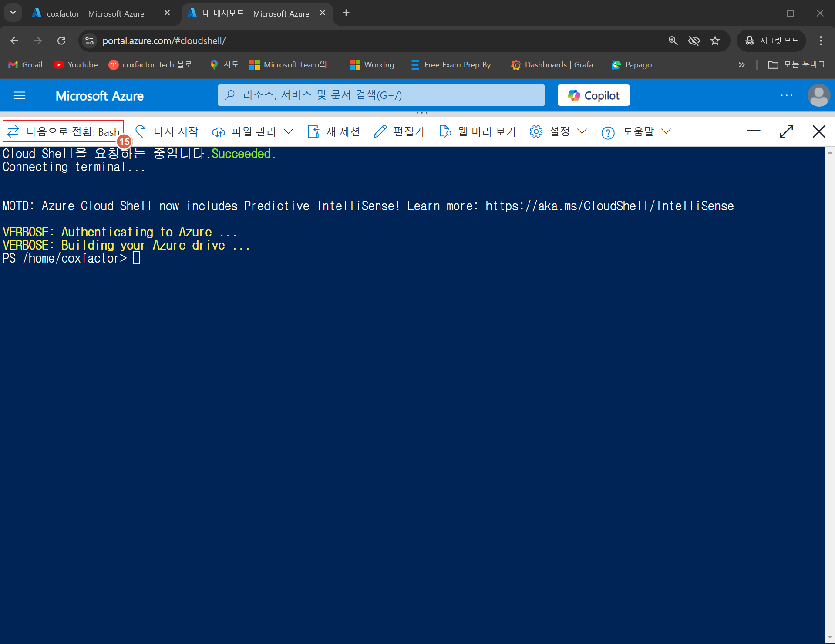Click the third-party cookies blocked icon
Image resolution: width=835 pixels, height=644 pixels.
tap(694, 40)
